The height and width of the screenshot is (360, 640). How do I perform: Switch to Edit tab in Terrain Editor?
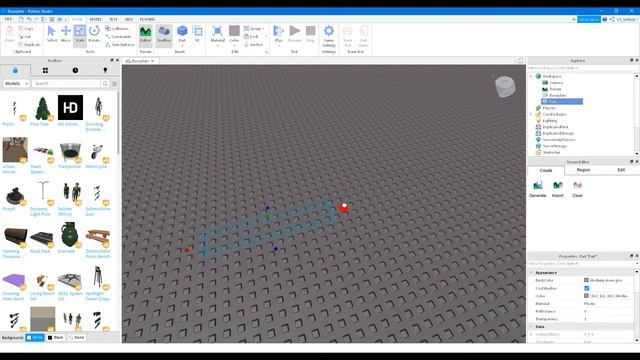(x=621, y=170)
